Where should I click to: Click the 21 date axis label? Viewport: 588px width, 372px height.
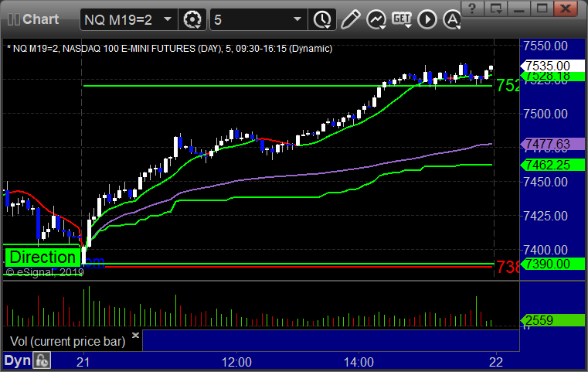[83, 362]
